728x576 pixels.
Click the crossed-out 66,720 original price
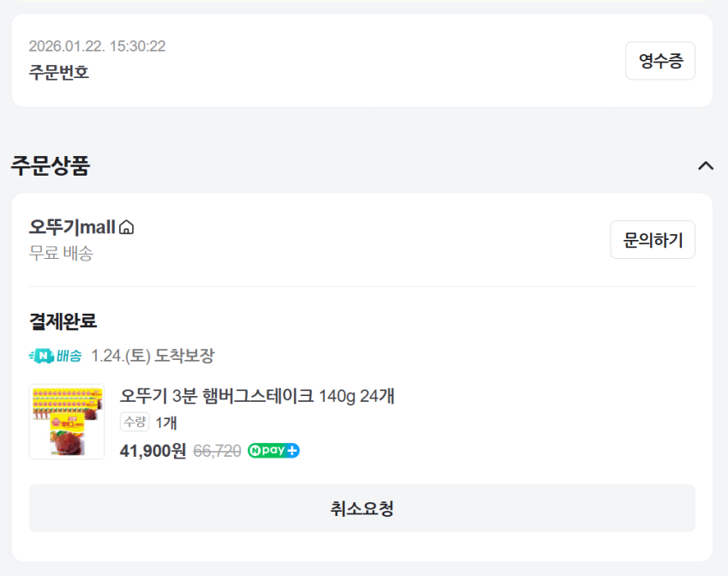[x=217, y=451]
